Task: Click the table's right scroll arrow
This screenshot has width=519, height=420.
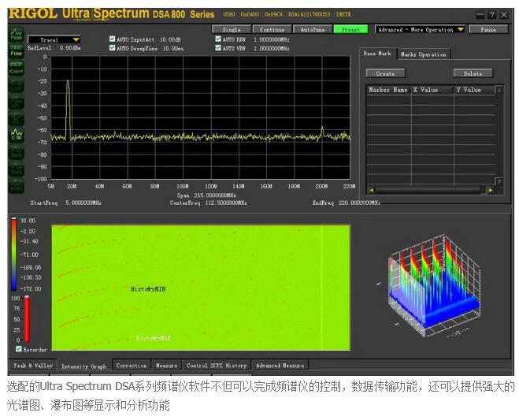Action: click(490, 190)
